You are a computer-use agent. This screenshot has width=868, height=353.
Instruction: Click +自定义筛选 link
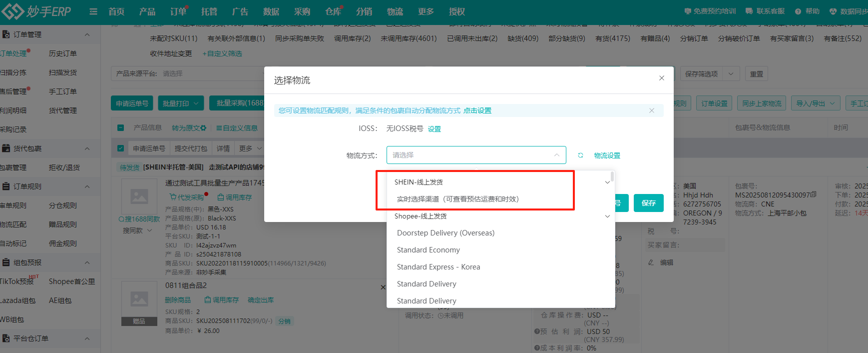click(x=222, y=53)
